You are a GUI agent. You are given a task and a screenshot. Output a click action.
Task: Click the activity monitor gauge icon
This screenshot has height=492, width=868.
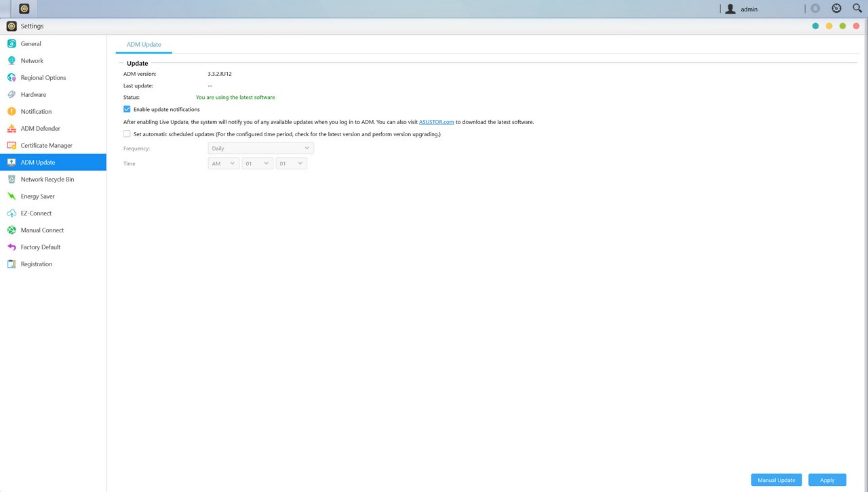[837, 8]
